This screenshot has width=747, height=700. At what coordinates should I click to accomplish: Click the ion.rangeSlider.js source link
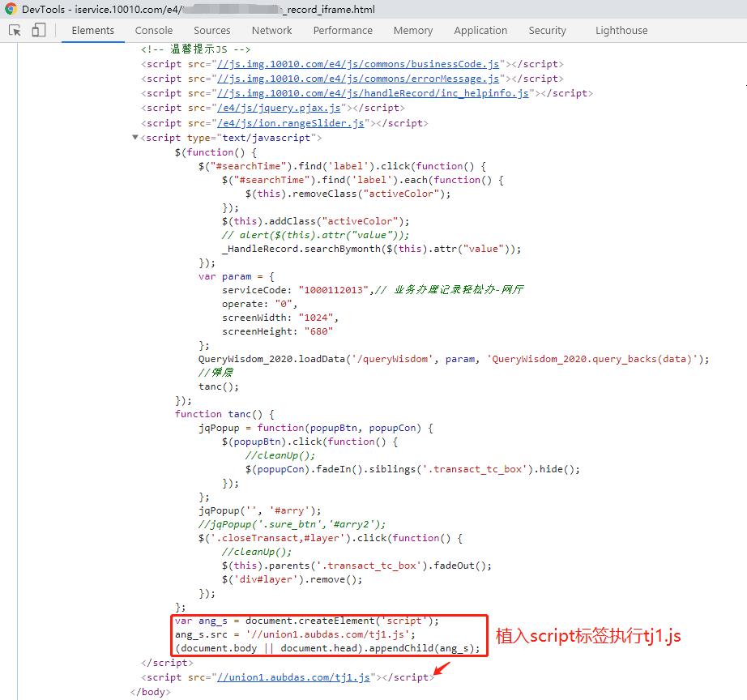289,123
